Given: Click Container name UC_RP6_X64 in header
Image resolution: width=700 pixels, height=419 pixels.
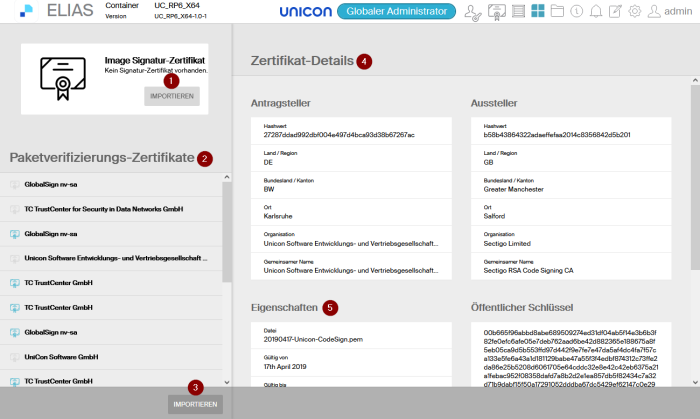Looking at the screenshot, I should (177, 5).
